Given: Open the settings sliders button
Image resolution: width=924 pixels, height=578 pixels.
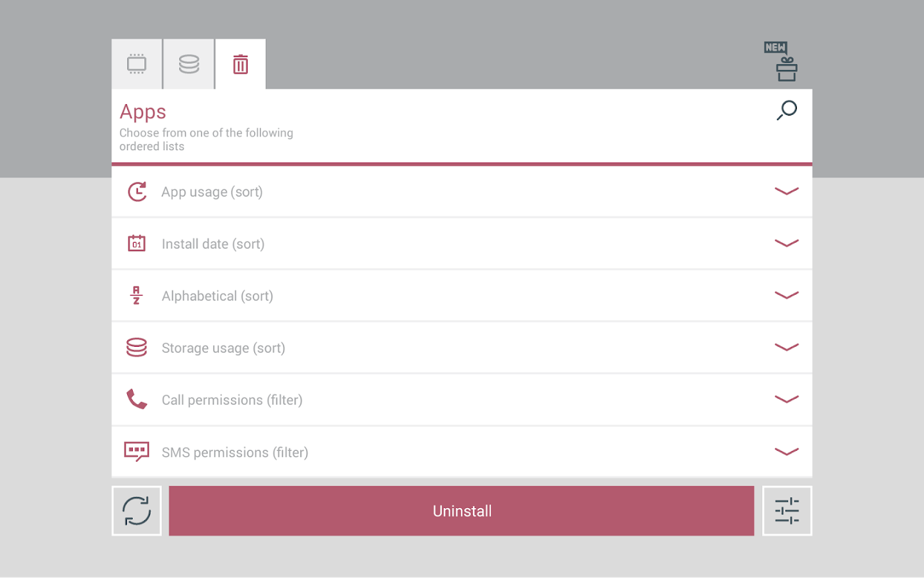Looking at the screenshot, I should (x=787, y=511).
